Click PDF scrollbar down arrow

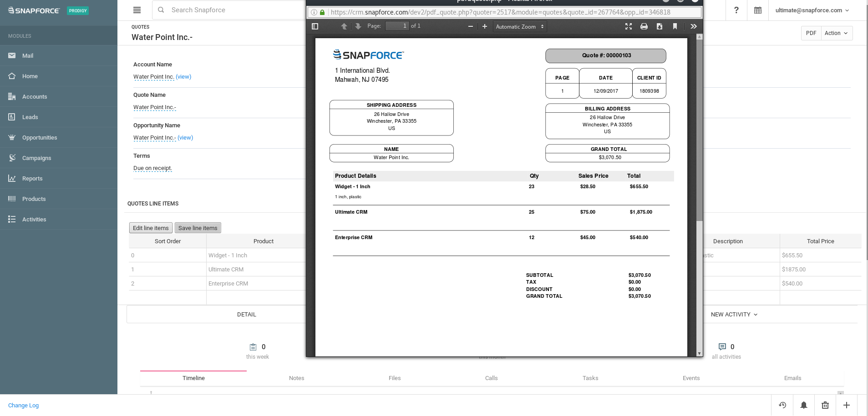click(700, 353)
